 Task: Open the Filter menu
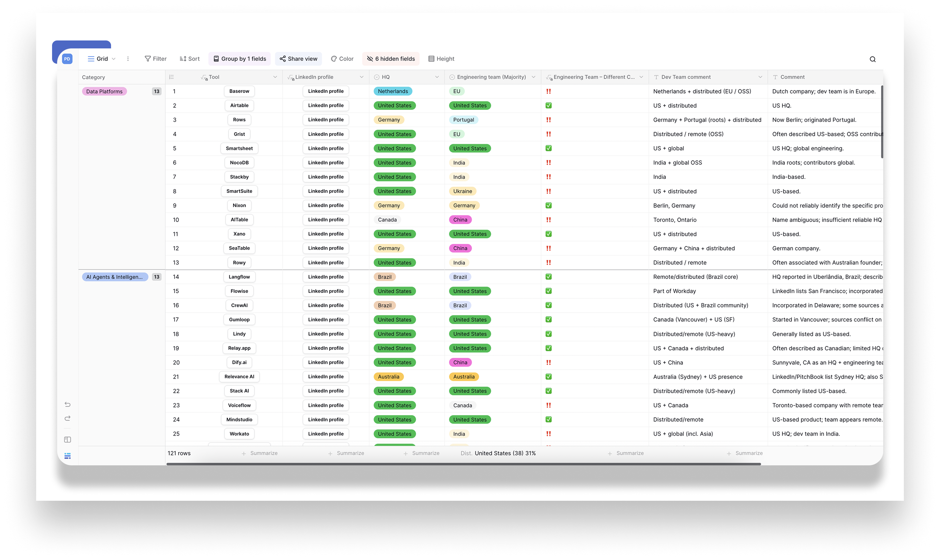(x=155, y=59)
